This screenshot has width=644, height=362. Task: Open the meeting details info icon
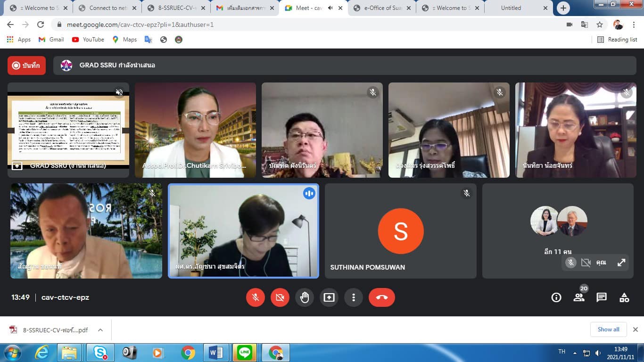(556, 297)
